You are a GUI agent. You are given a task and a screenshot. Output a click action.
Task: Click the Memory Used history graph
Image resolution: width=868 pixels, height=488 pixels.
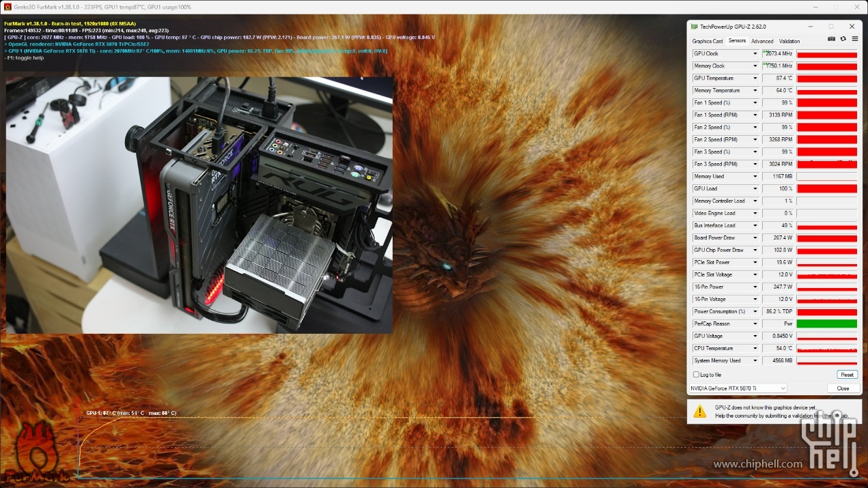click(x=826, y=177)
